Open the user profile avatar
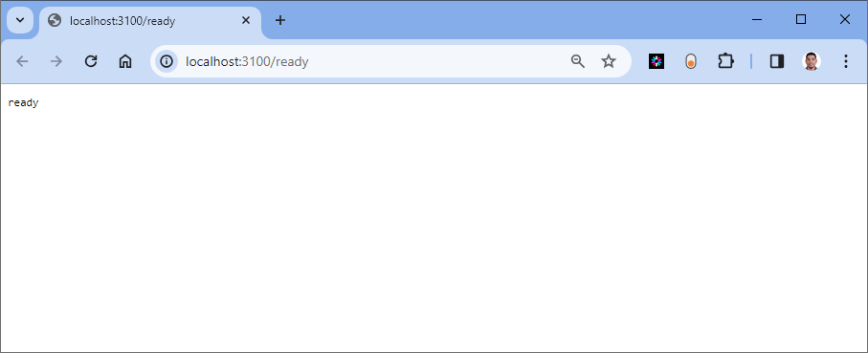 point(812,61)
